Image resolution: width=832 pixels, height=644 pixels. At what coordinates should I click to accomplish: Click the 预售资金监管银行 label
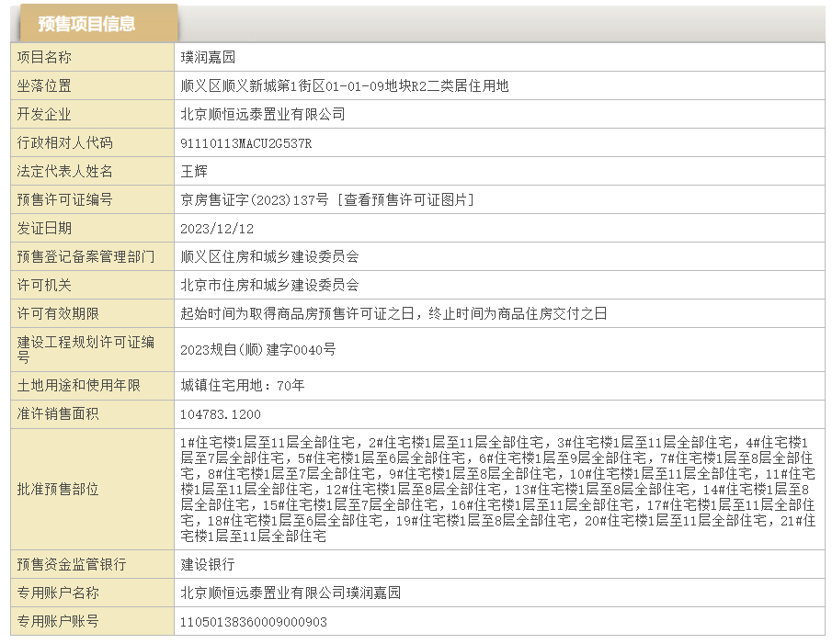click(72, 564)
